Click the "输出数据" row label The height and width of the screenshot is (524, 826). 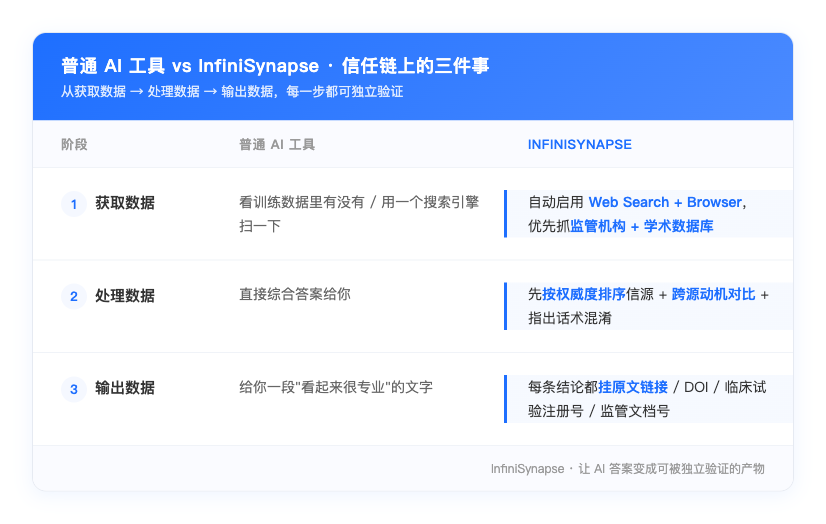125,388
